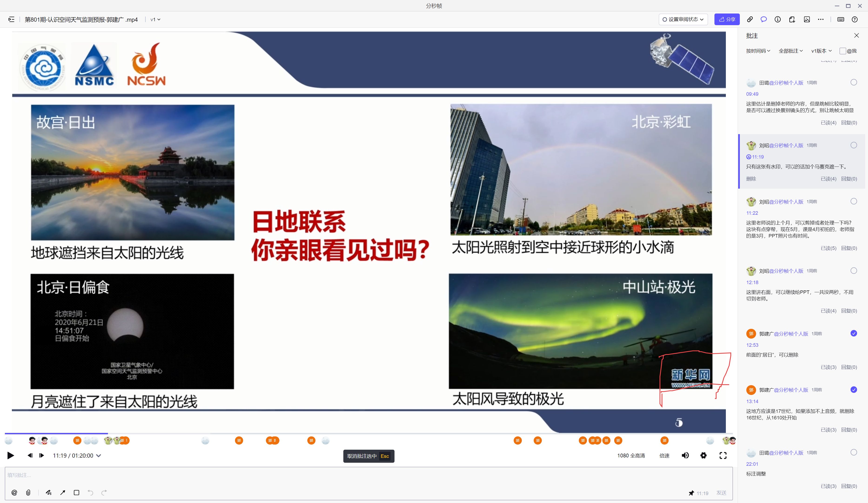The image size is (868, 503).
Task: Click 郭建广's avatar marker on the timeline
Action: (77, 440)
